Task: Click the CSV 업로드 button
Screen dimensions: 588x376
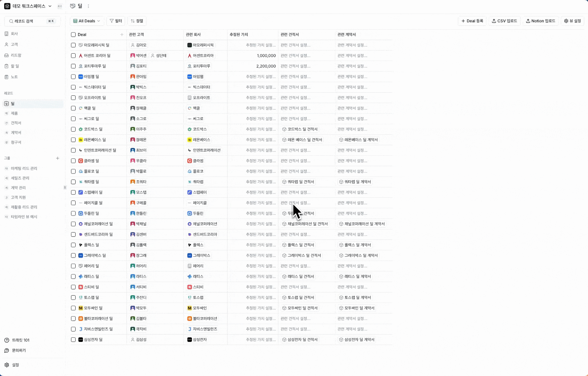Action: click(x=504, y=21)
